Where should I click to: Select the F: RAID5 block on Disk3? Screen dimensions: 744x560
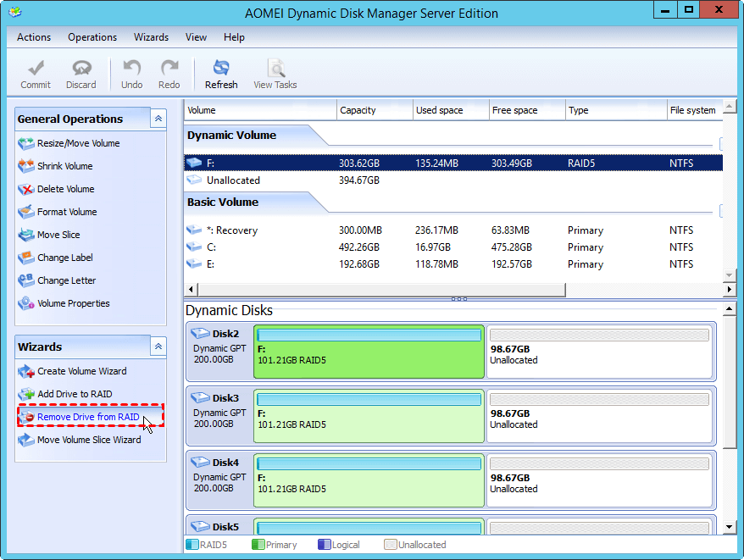(x=369, y=416)
